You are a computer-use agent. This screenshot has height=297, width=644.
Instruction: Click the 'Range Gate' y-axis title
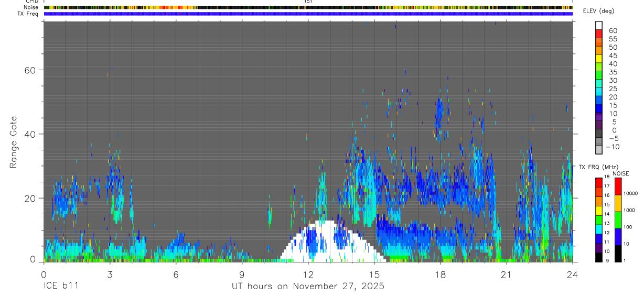point(14,142)
